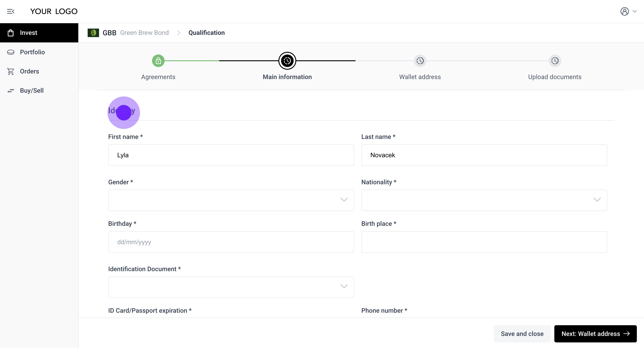
Task: Click the Upload documents step icon
Action: [x=555, y=61]
